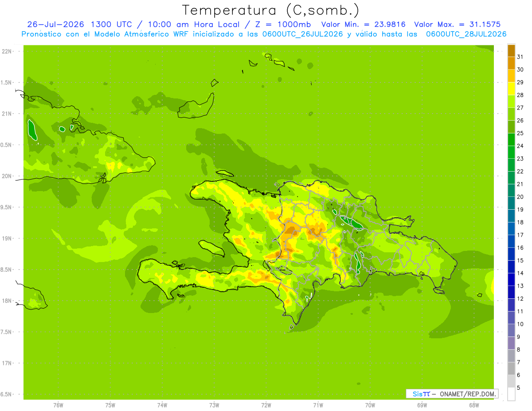Select the 24 degree green legend swatch
The width and height of the screenshot is (532, 411).
tap(511, 139)
